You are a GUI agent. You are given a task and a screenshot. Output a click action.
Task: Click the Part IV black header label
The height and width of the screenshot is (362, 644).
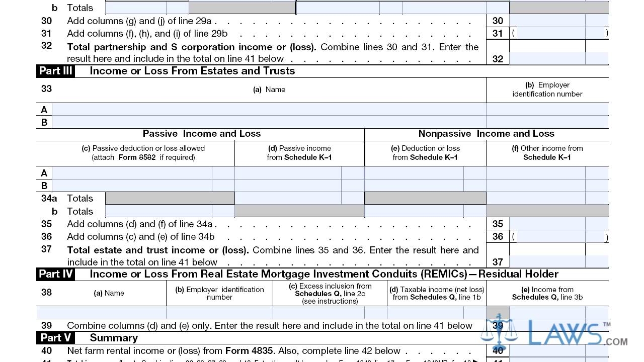click(55, 274)
